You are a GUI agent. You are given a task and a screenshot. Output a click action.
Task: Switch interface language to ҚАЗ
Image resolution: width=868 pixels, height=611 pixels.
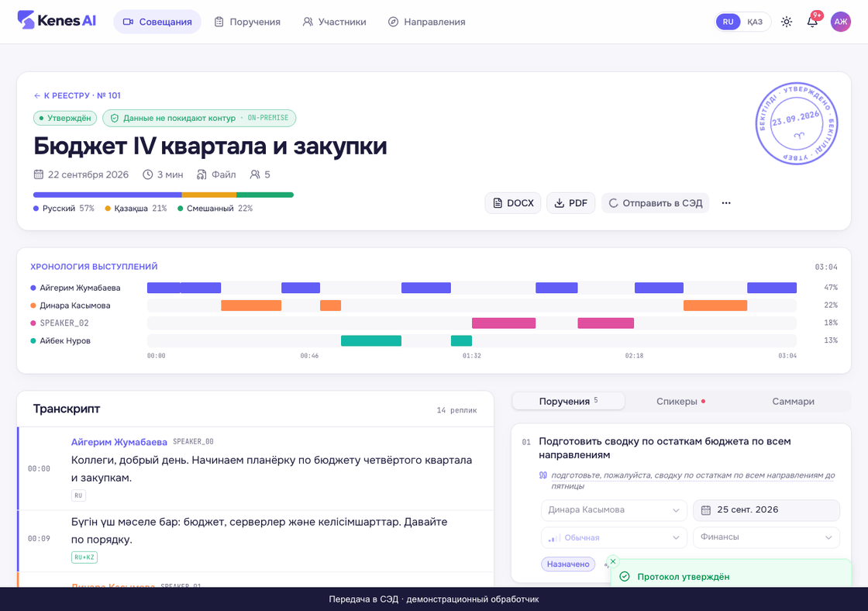coord(755,22)
